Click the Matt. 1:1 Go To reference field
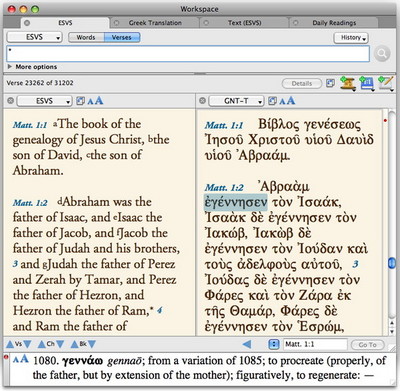The height and width of the screenshot is (391, 400). [x=315, y=344]
